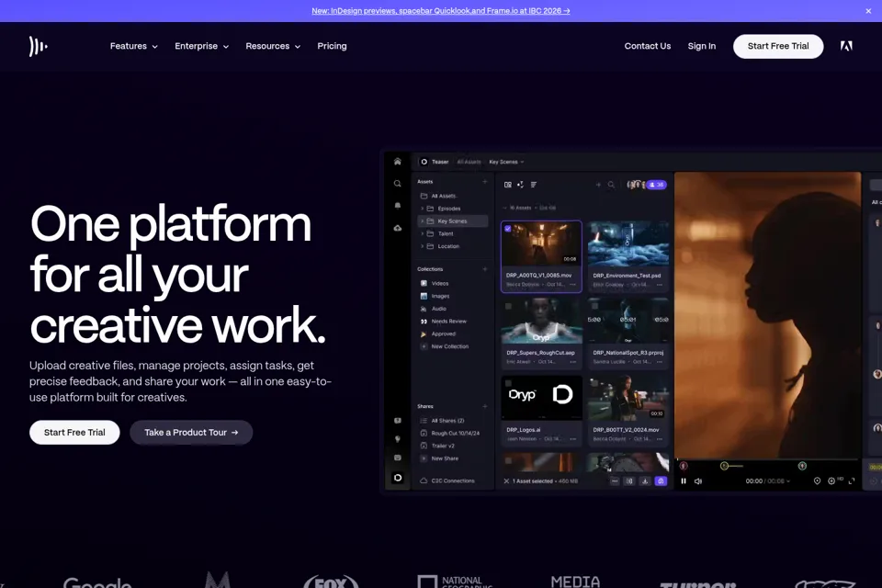Open the player quality settings gear
882x588 pixels.
831,481
